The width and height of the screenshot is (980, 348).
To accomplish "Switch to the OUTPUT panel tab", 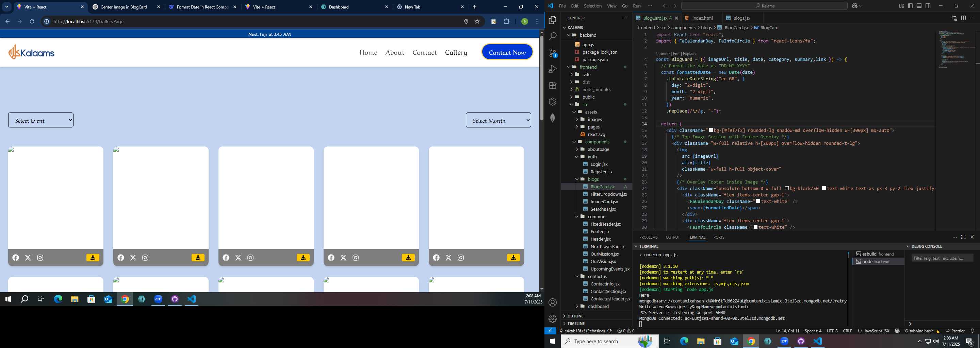I will pos(673,237).
